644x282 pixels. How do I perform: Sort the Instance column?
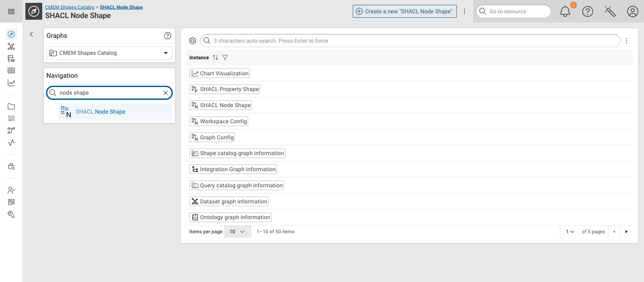click(x=215, y=58)
